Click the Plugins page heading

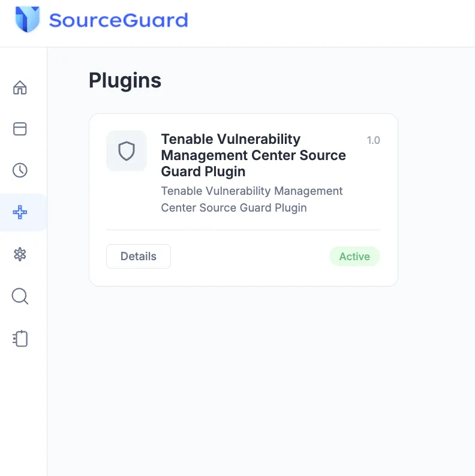tap(125, 81)
